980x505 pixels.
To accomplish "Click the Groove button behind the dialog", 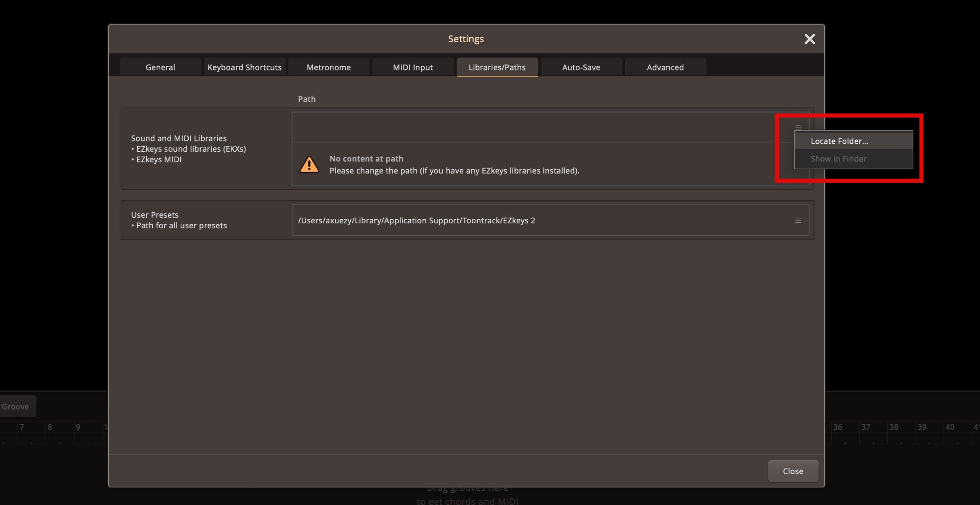I will 16,407.
